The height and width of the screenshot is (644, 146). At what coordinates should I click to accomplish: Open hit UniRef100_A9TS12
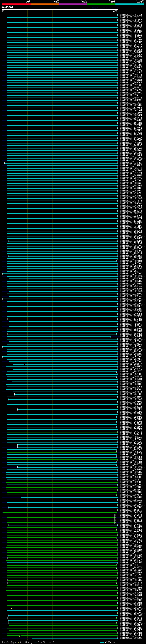131,17
